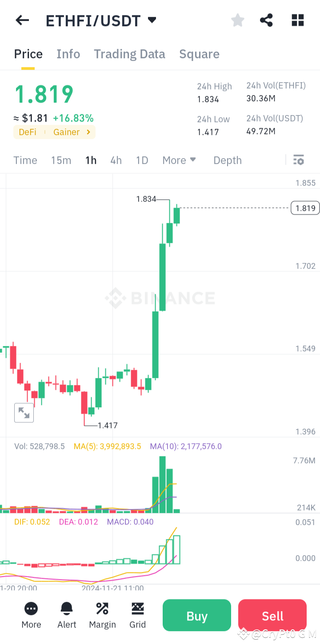Open Margin trading via Margin icon
320x644 pixels.
(102, 615)
